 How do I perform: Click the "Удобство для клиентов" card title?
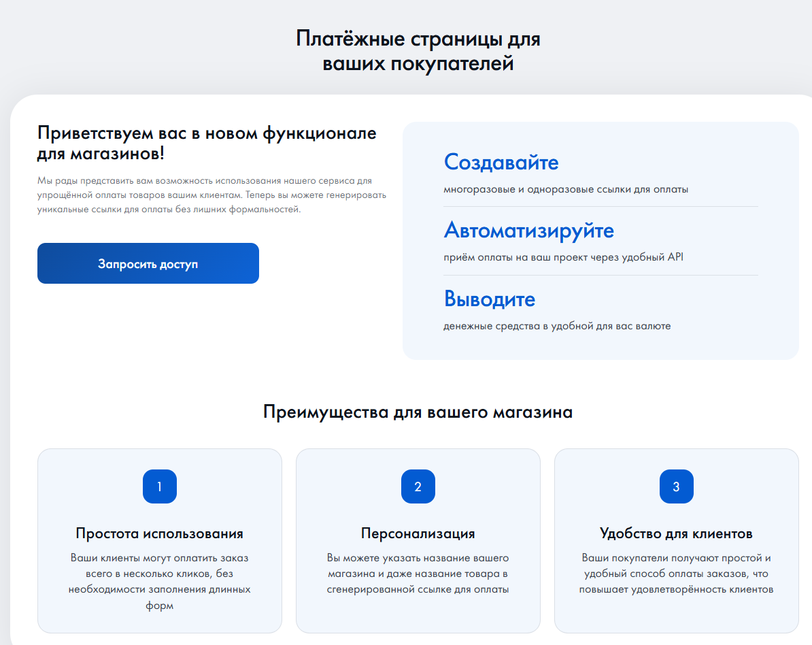pyautogui.click(x=676, y=533)
